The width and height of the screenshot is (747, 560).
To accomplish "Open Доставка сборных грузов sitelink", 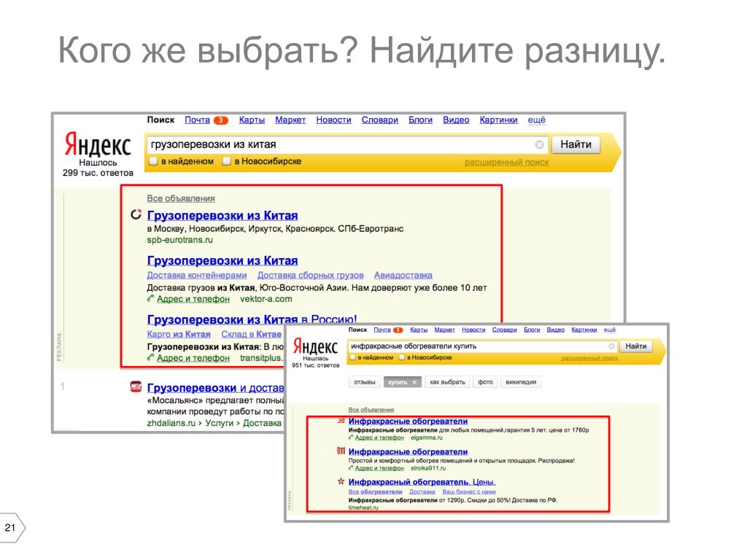I will point(310,275).
